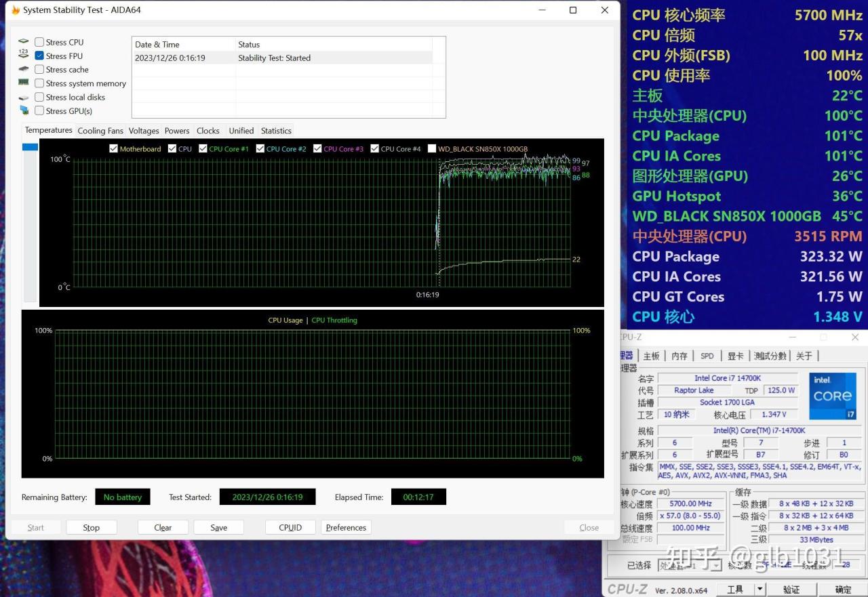
Task: Click the Test Started value 2023/12/26 0:16:19
Action: (x=268, y=497)
